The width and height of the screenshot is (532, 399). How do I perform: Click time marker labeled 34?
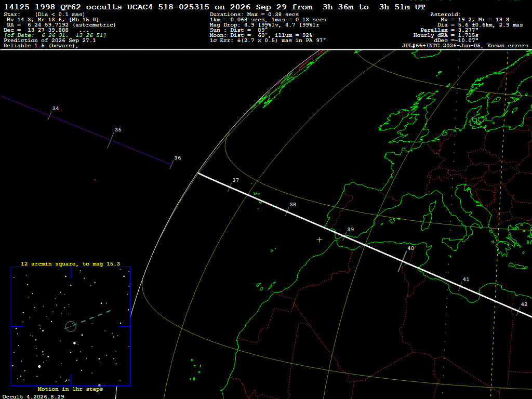56,109
